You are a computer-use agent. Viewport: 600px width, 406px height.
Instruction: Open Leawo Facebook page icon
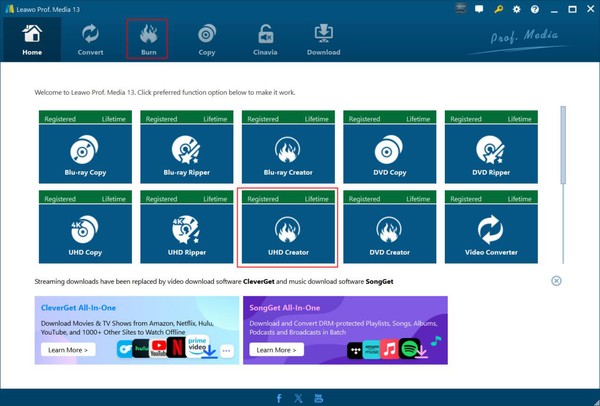click(x=279, y=398)
